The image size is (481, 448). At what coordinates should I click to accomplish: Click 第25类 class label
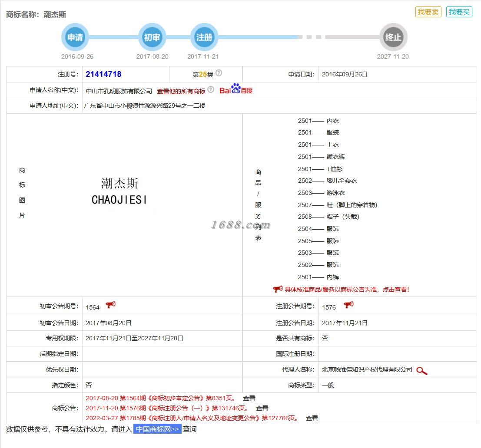[x=203, y=75]
